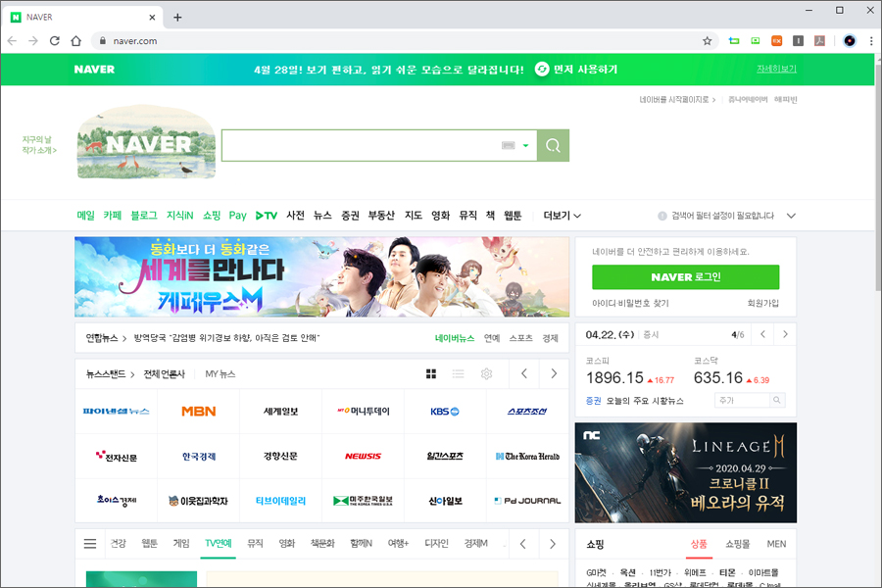This screenshot has height=588, width=882.
Task: Open the topic menu hamburger icon
Action: click(90, 544)
